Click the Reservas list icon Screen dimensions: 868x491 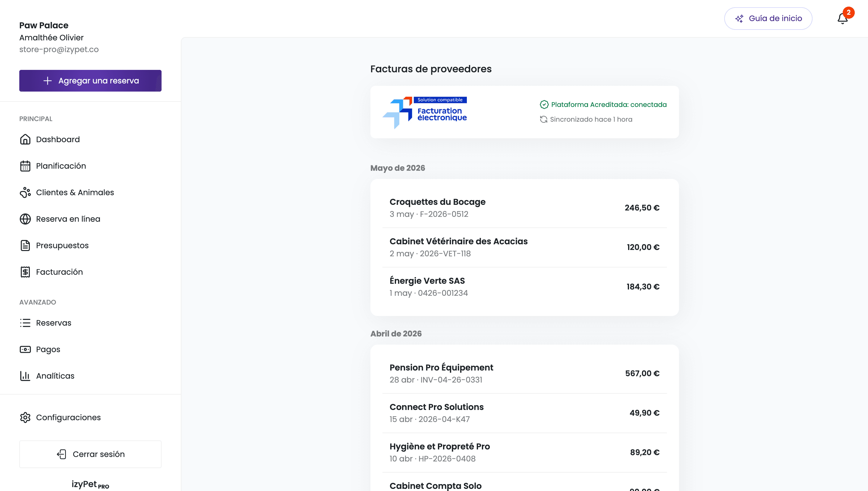pyautogui.click(x=25, y=323)
